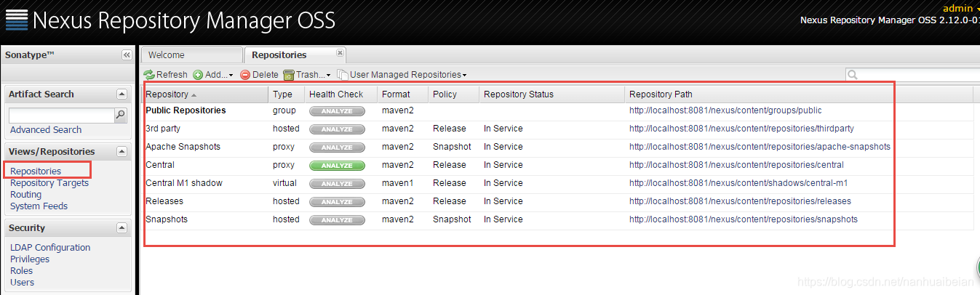Switch to the Welcome tab
This screenshot has width=980, height=295.
(191, 55)
